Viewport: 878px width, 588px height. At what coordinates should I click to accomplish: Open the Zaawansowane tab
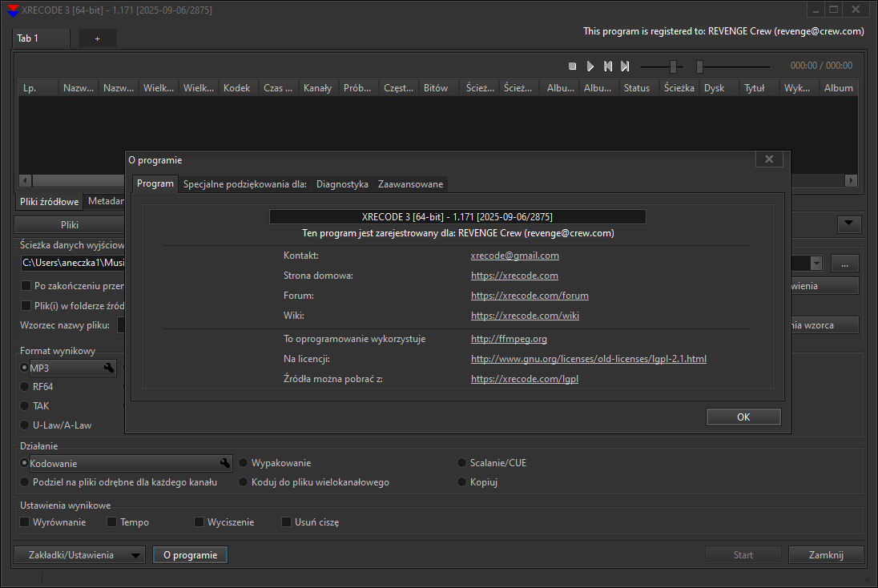(410, 184)
